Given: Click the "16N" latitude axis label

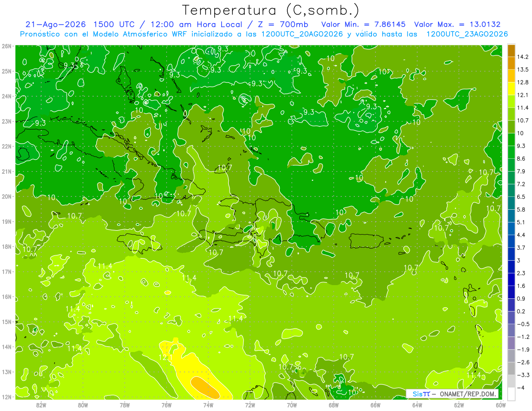Looking at the screenshot, I should [x=6, y=297].
